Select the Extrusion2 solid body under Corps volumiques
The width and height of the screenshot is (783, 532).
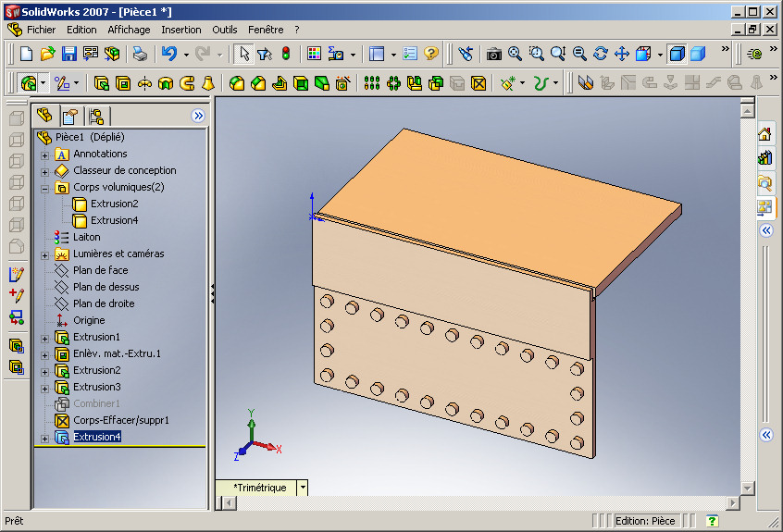pyautogui.click(x=115, y=204)
